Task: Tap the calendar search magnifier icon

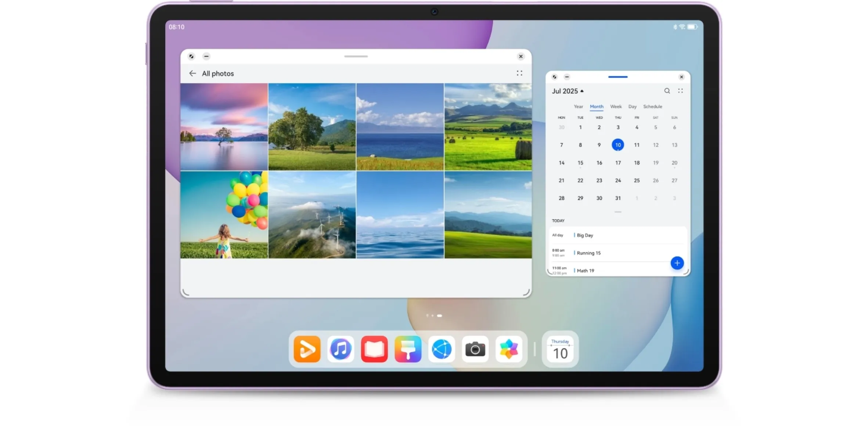Action: point(667,91)
